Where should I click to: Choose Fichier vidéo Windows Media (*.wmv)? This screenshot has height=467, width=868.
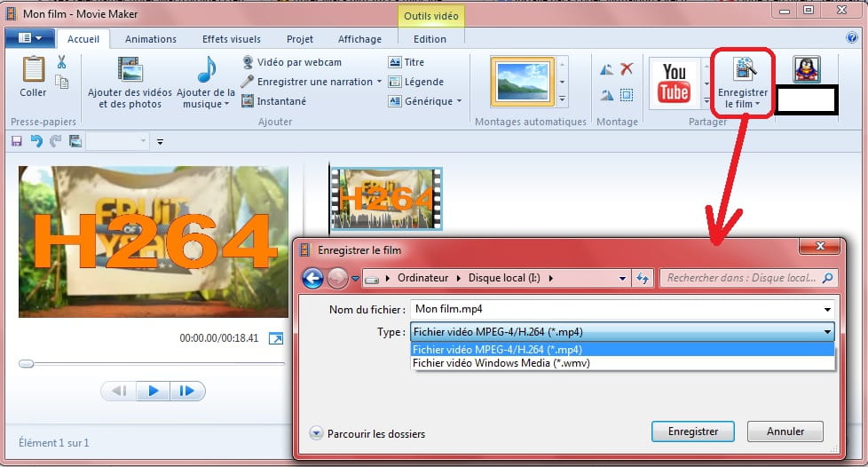[622, 363]
